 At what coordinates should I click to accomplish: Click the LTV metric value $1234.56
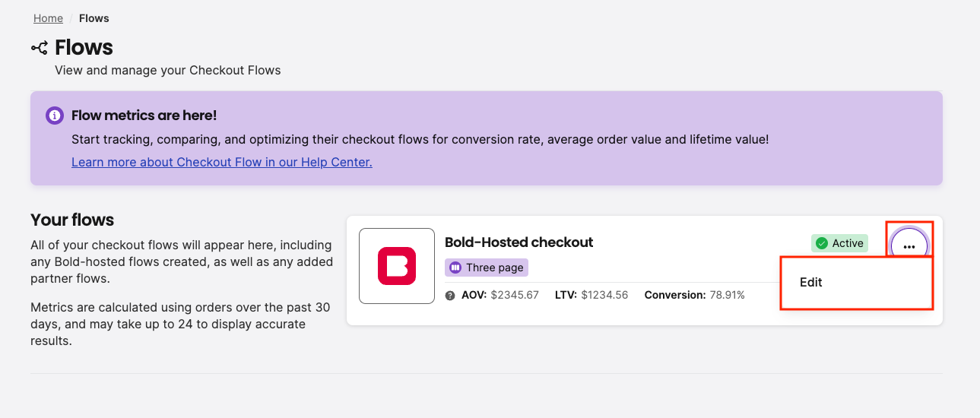pos(604,295)
